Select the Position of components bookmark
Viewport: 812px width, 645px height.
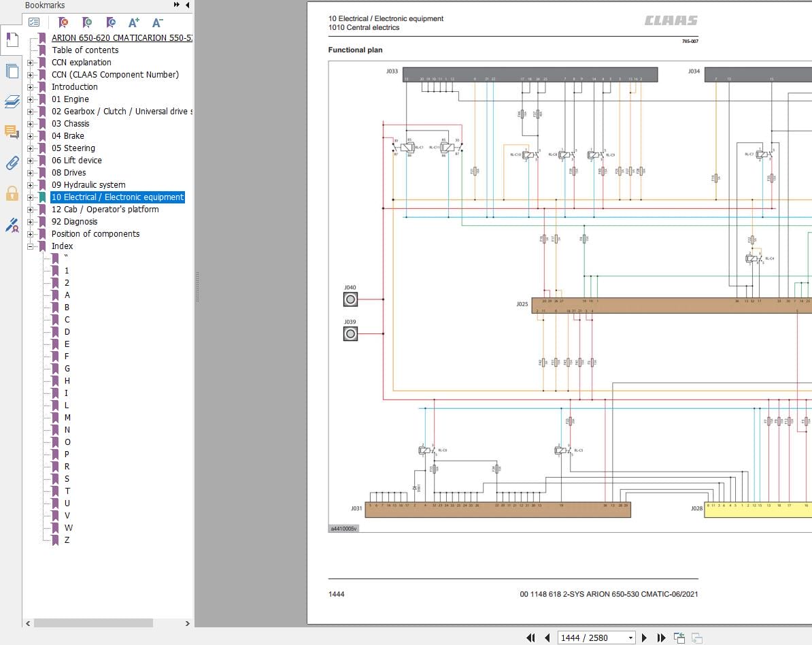click(x=96, y=233)
